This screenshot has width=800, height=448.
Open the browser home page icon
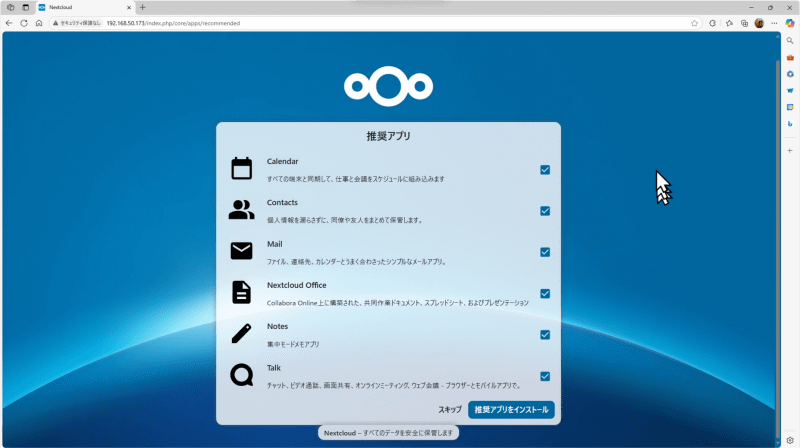(x=39, y=23)
